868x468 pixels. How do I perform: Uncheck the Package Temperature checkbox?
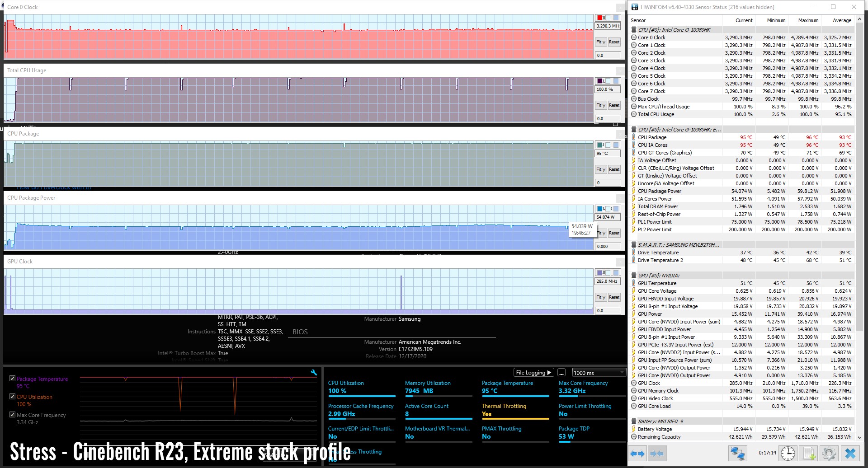pos(13,379)
